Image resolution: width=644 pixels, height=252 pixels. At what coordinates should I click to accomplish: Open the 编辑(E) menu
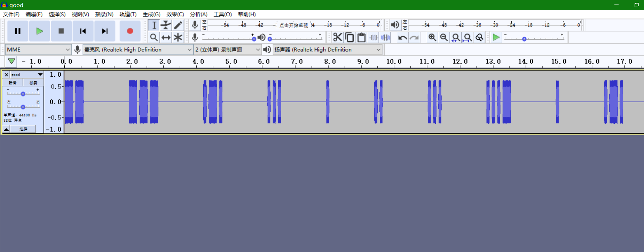[34, 14]
